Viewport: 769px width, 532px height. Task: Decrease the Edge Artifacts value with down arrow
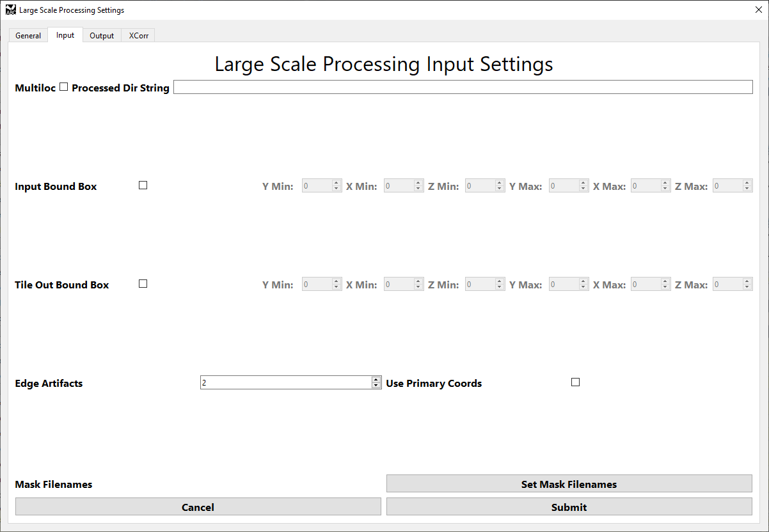(376, 386)
